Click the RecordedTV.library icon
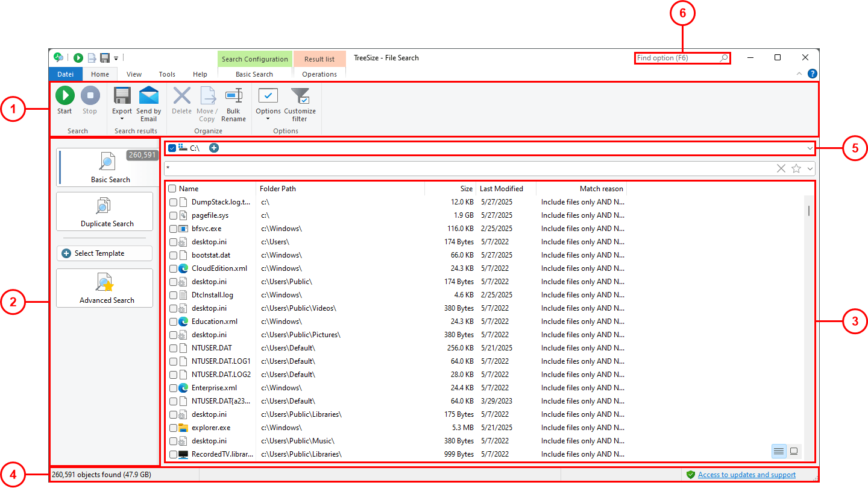 click(x=184, y=454)
